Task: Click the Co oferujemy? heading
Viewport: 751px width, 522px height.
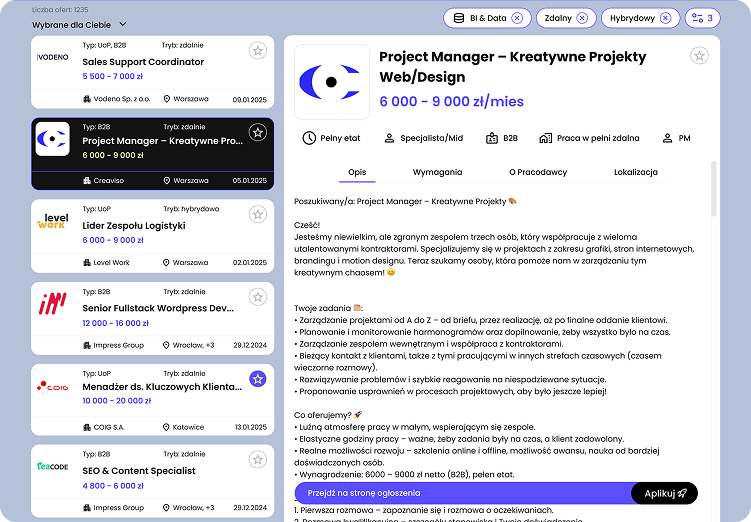Action: 328,415
